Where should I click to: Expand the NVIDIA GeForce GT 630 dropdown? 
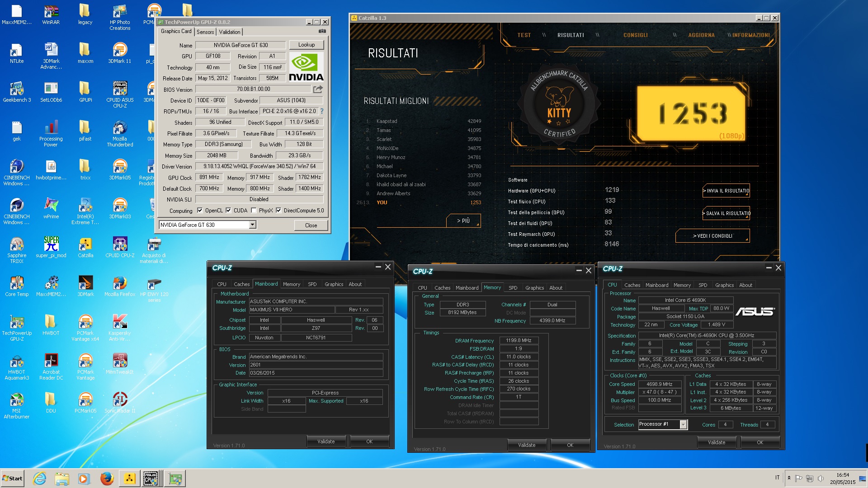click(252, 225)
